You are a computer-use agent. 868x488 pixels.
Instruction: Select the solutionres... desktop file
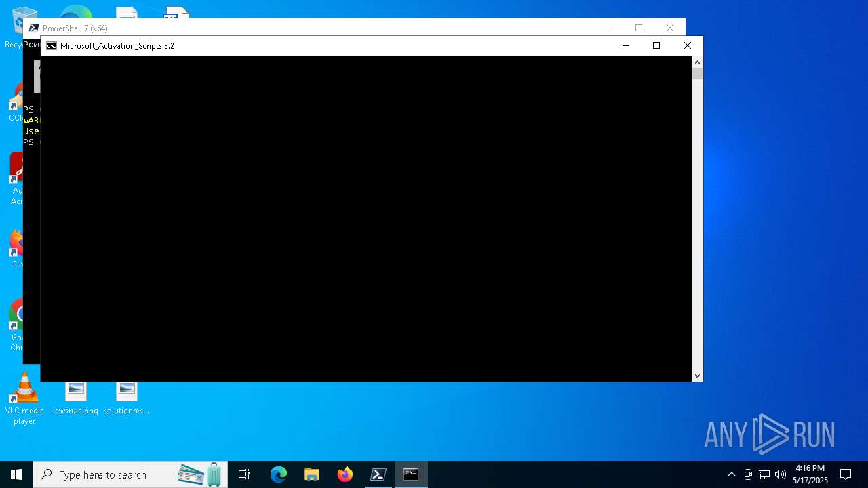(x=126, y=398)
